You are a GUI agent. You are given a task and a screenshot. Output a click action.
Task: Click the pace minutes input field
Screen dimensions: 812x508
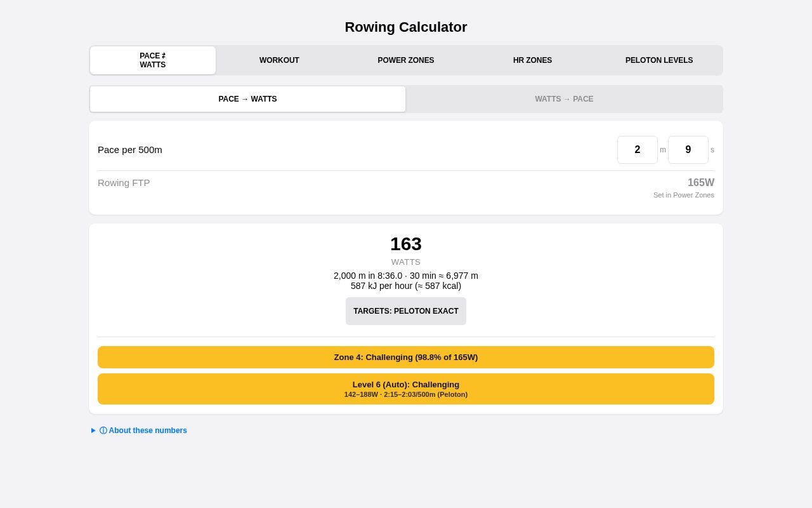[638, 150]
